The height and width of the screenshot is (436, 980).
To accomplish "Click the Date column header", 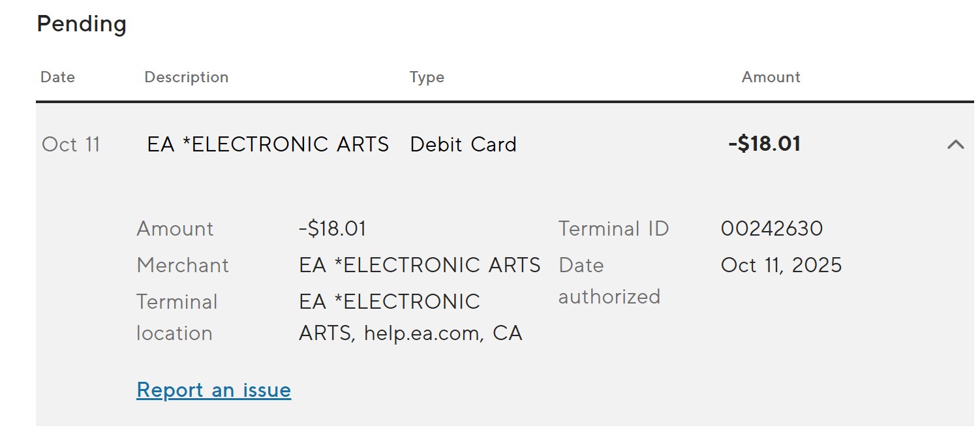I will point(57,77).
